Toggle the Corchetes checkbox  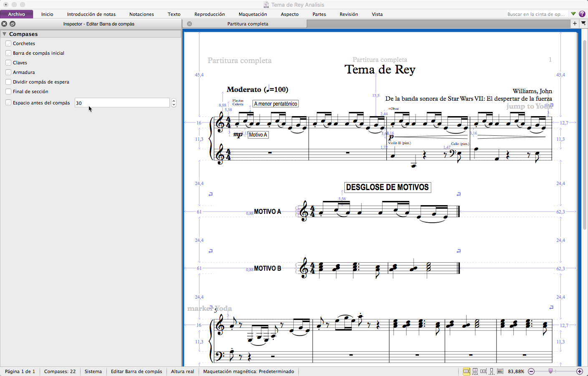click(8, 43)
